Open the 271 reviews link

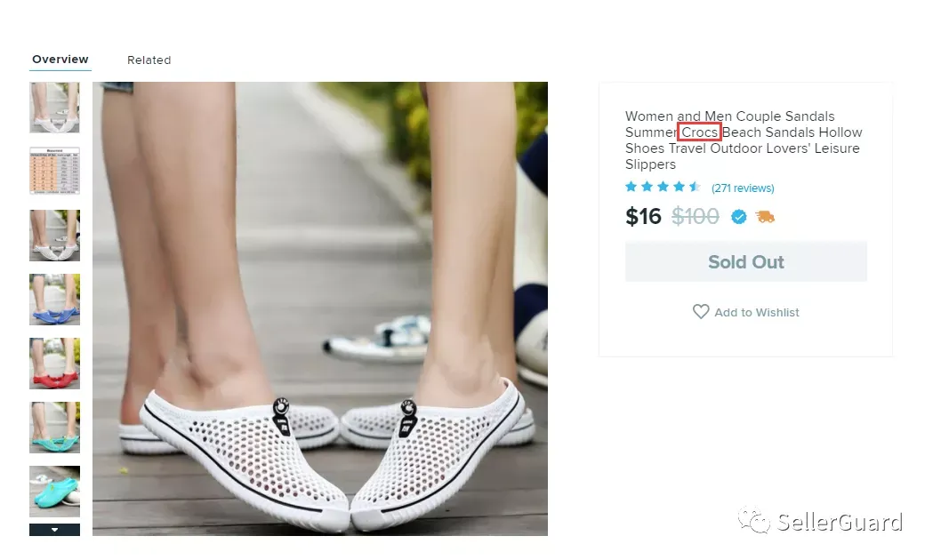(x=743, y=188)
